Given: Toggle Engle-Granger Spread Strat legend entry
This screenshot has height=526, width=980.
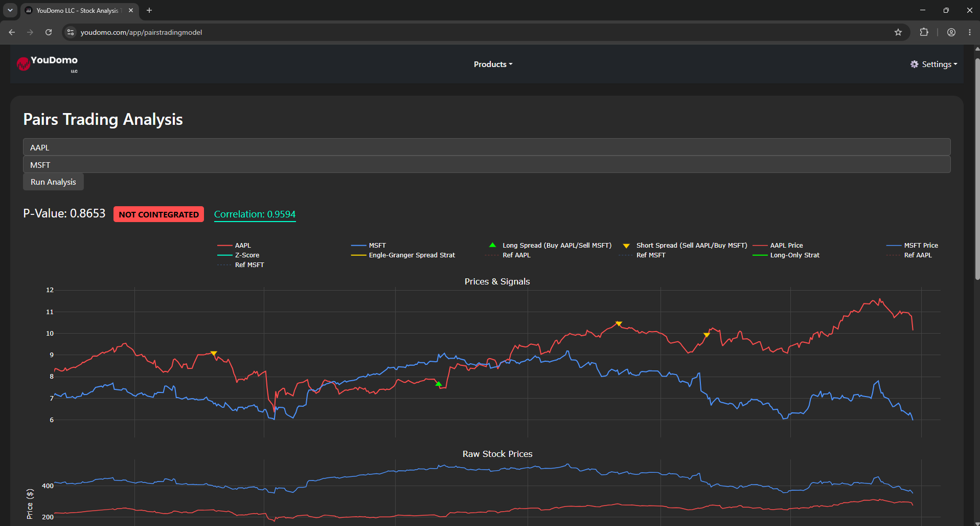Looking at the screenshot, I should [403, 255].
